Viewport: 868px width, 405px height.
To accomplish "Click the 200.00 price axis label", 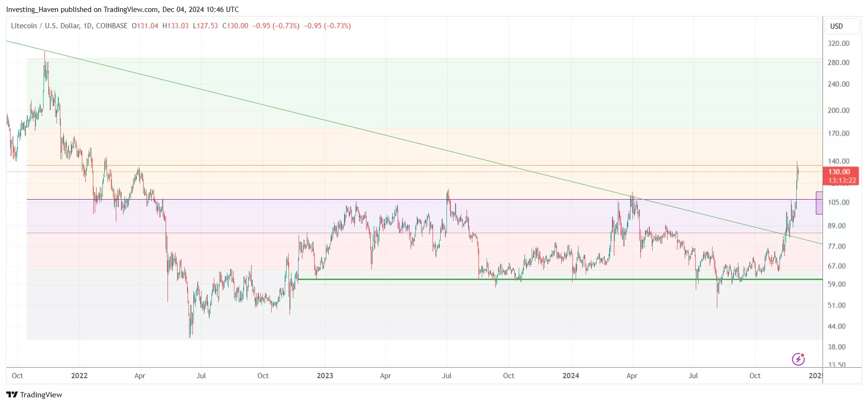I will [x=839, y=111].
